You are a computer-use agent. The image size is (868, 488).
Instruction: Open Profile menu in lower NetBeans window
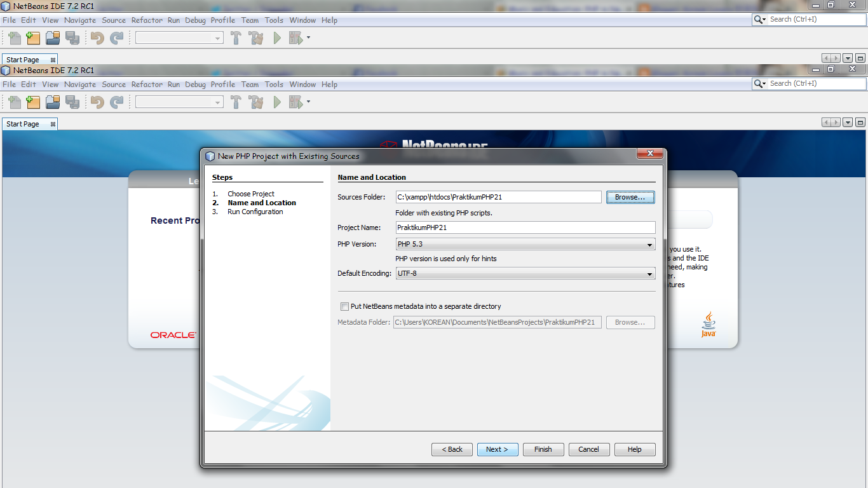tap(223, 85)
